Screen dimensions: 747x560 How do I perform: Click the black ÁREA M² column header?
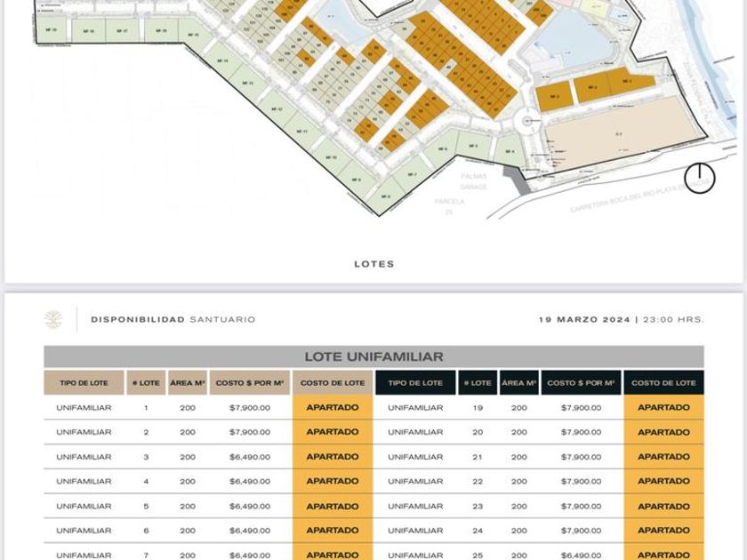[x=519, y=383]
